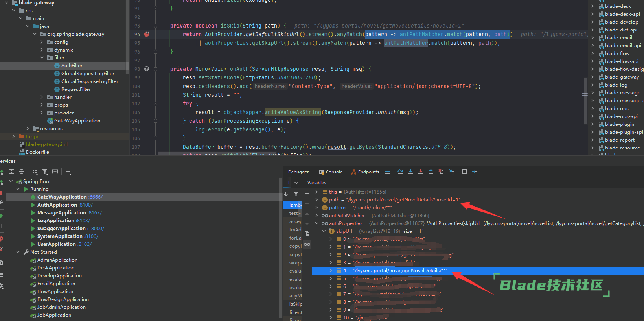Click the override gutter icon at line 98
Image resolution: width=644 pixels, height=321 pixels.
[147, 68]
